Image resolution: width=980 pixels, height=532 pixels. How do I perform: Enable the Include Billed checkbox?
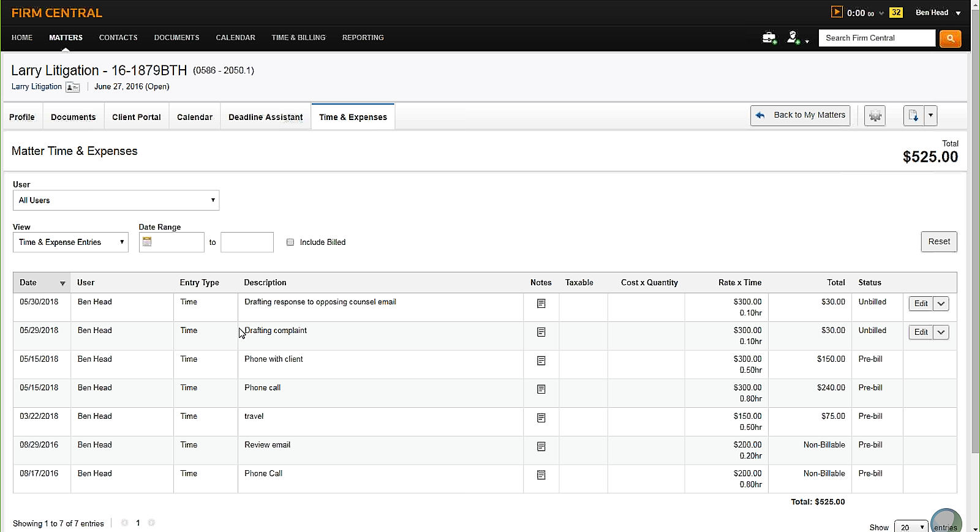pyautogui.click(x=290, y=242)
